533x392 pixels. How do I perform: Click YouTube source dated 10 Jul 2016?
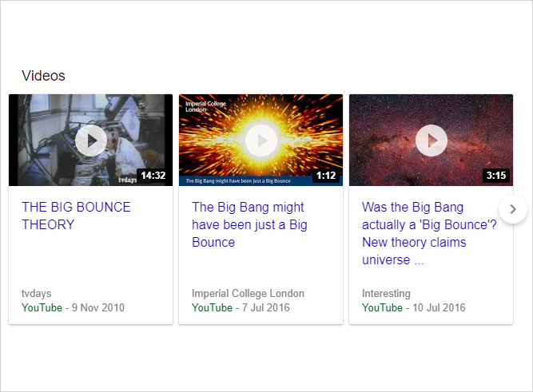382,307
